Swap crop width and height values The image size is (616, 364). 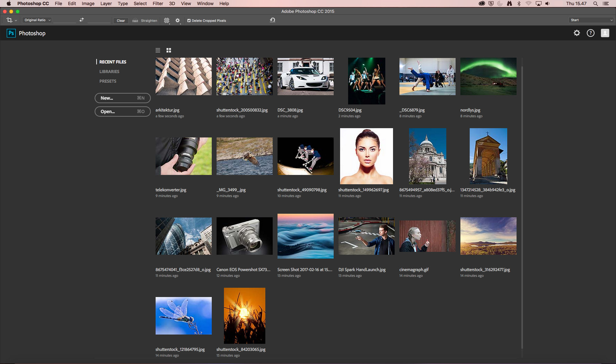[x=81, y=20]
